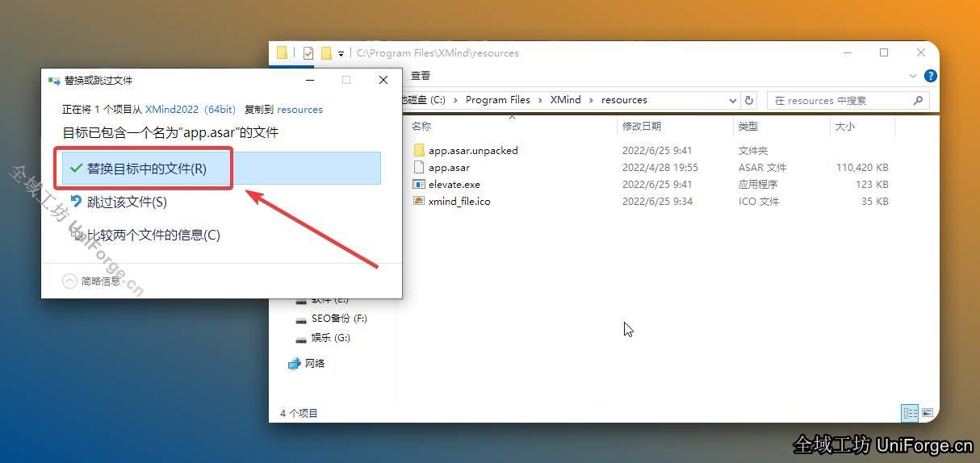Close the Replace or Skip Files dialog
980x463 pixels.
(x=383, y=80)
